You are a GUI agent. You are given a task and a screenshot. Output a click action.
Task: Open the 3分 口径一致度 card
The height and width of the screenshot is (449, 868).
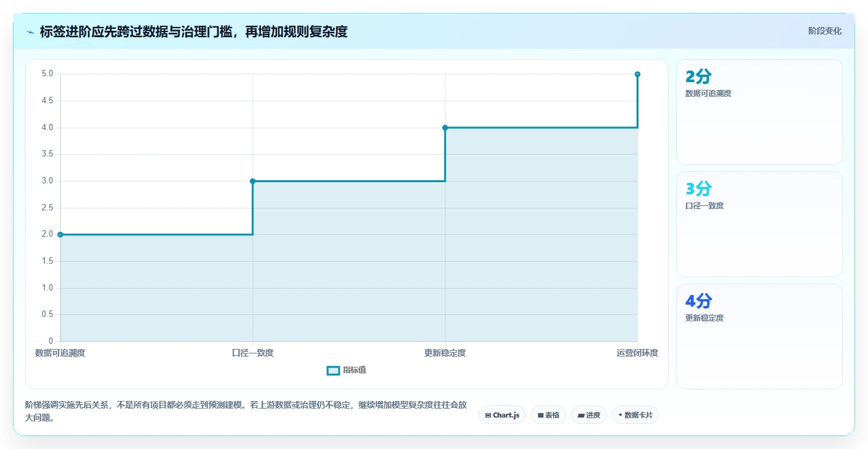tap(760, 224)
